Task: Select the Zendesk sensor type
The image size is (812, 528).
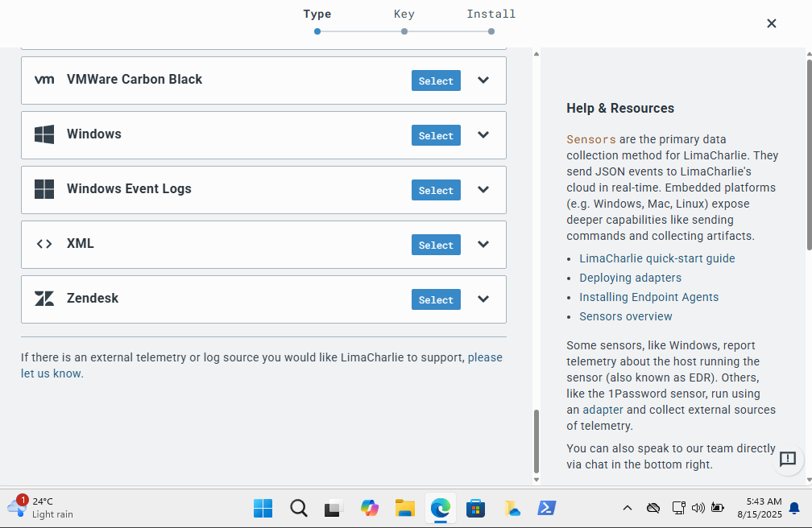Action: 436,299
